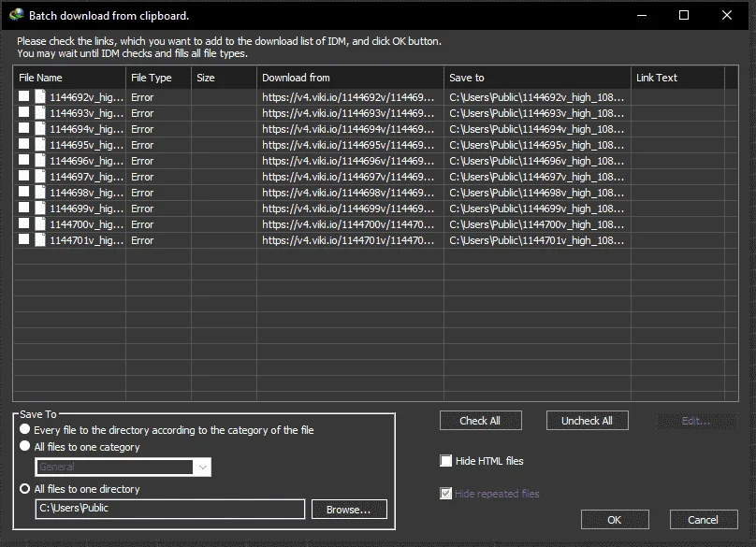Click the IDM app icon in title bar
Image resolution: width=756 pixels, height=547 pixels.
coord(17,14)
